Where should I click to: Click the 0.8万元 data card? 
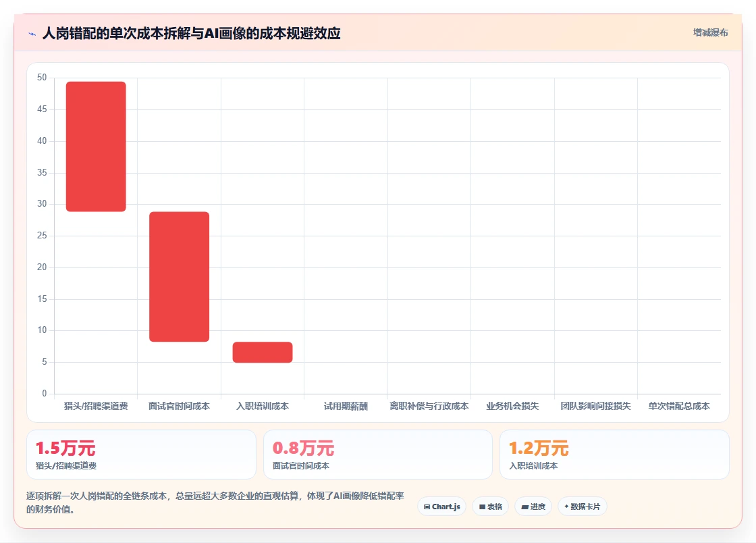click(377, 455)
